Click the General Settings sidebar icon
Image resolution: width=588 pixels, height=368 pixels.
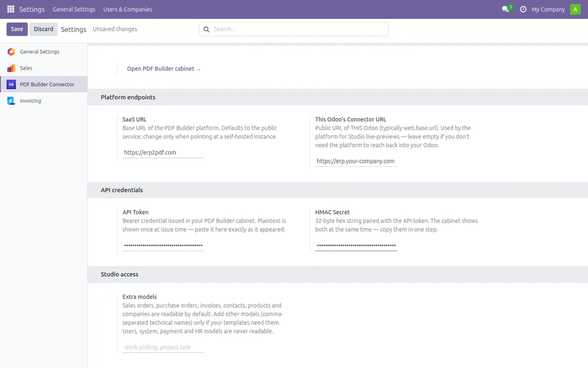[x=11, y=52]
